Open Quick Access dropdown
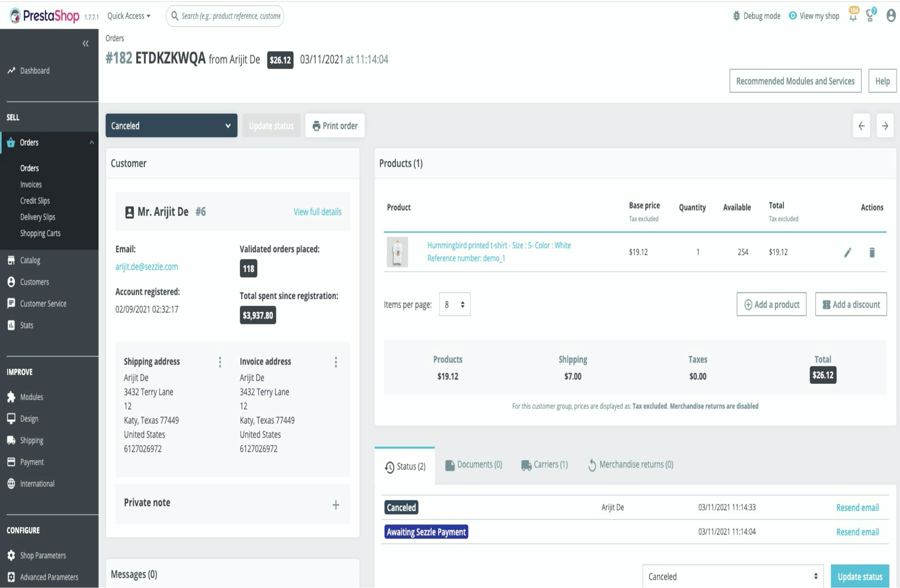 tap(128, 16)
